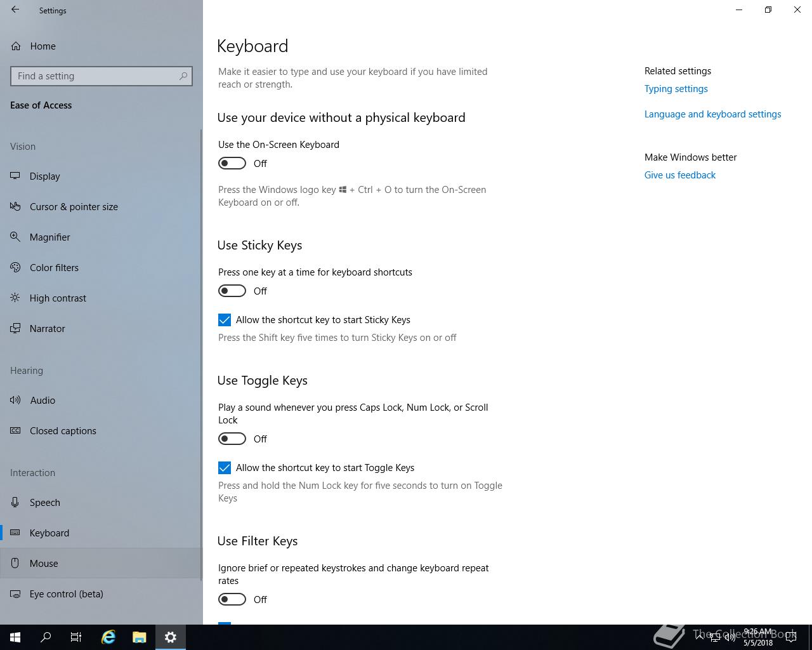Open Color filters page
This screenshot has width=812, height=650.
101,267
